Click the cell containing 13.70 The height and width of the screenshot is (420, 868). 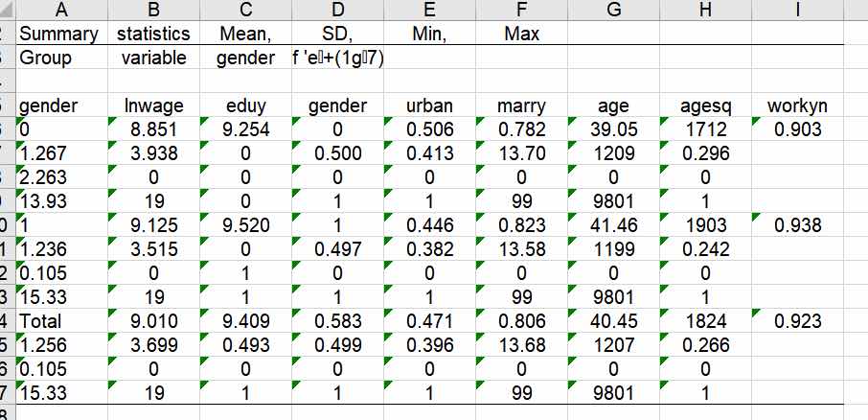[x=521, y=152]
